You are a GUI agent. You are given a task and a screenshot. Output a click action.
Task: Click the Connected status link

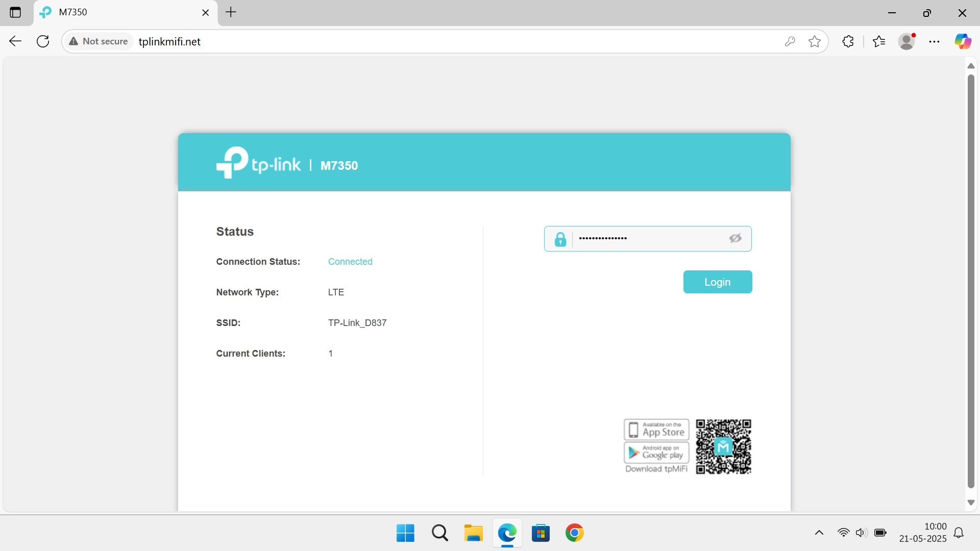350,261
